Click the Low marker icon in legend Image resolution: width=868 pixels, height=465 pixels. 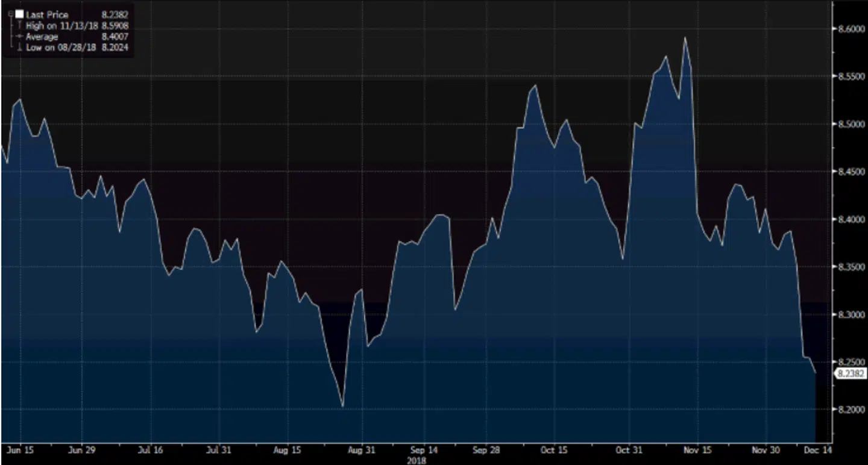tap(18, 48)
